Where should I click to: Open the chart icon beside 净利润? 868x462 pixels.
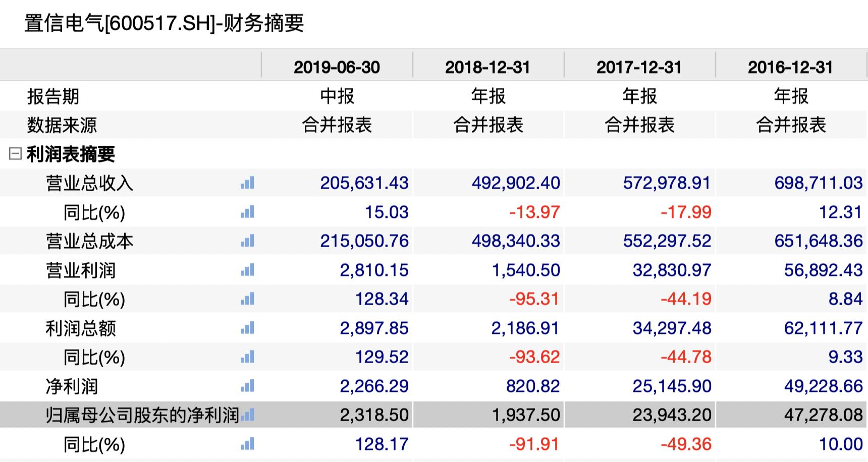click(247, 386)
